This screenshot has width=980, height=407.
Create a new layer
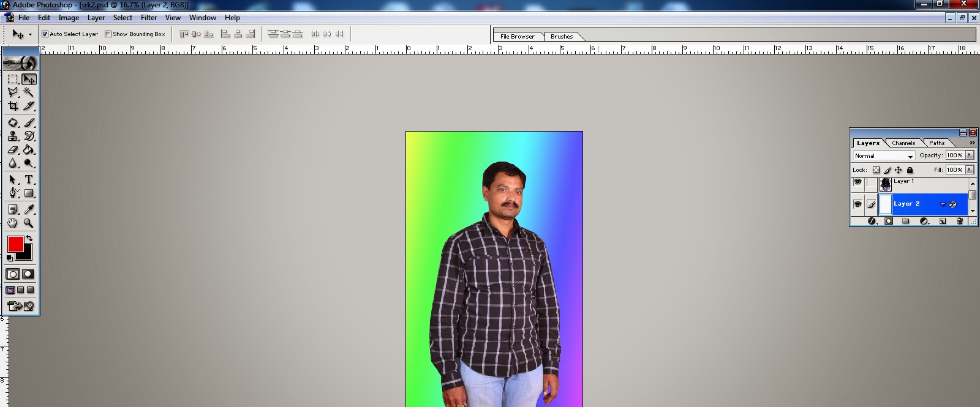coord(943,221)
